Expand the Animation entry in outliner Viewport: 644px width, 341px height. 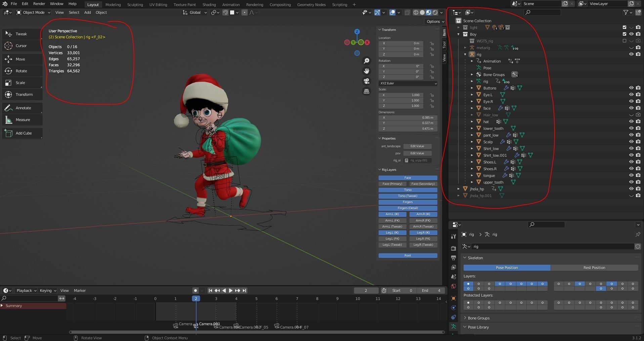(x=472, y=61)
